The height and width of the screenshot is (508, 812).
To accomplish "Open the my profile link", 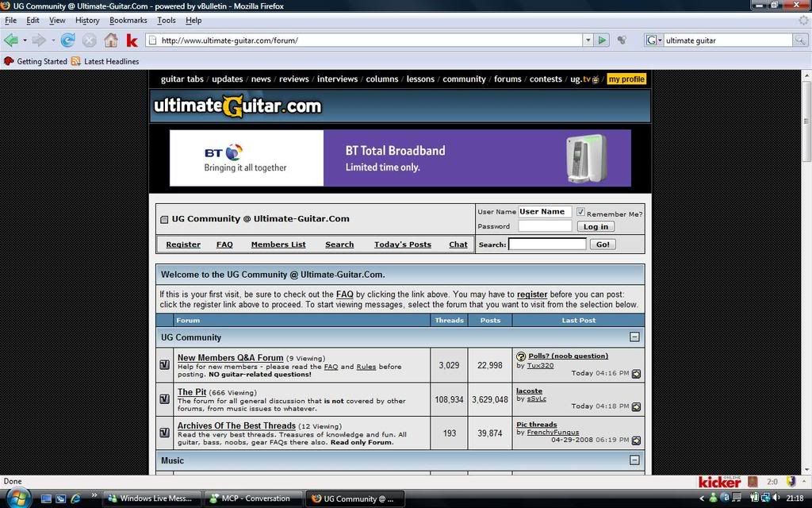I will [626, 79].
